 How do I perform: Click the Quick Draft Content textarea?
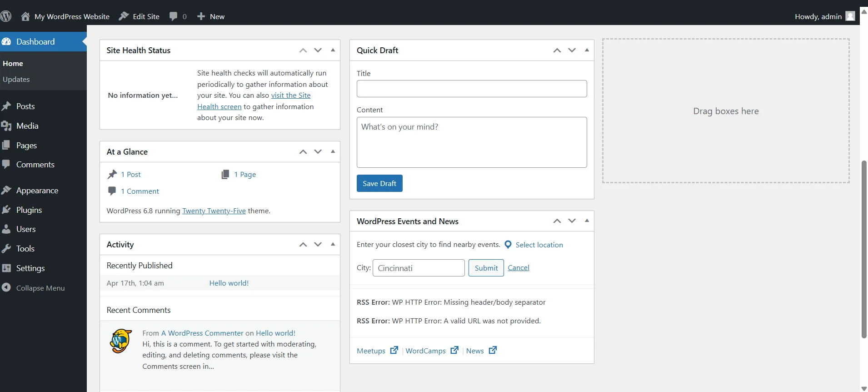(472, 142)
